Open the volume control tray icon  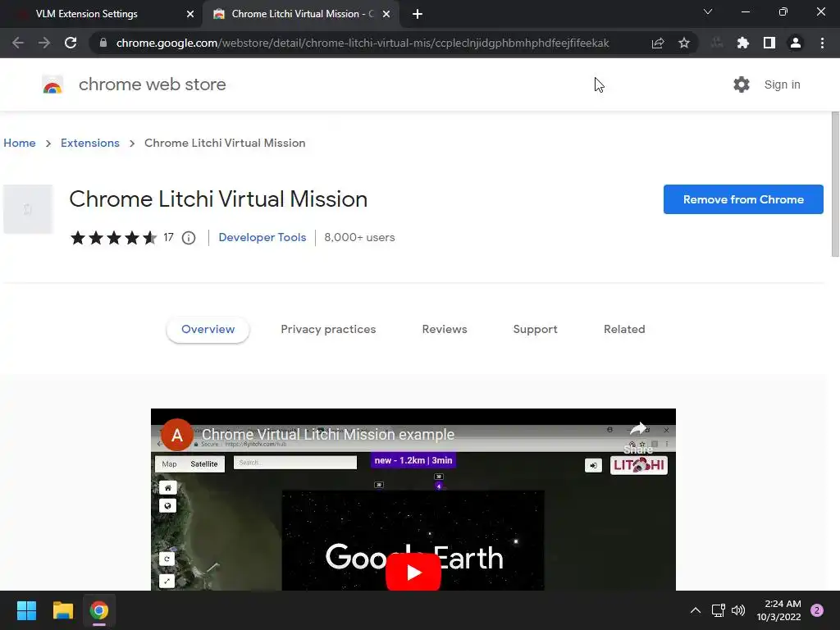738,610
